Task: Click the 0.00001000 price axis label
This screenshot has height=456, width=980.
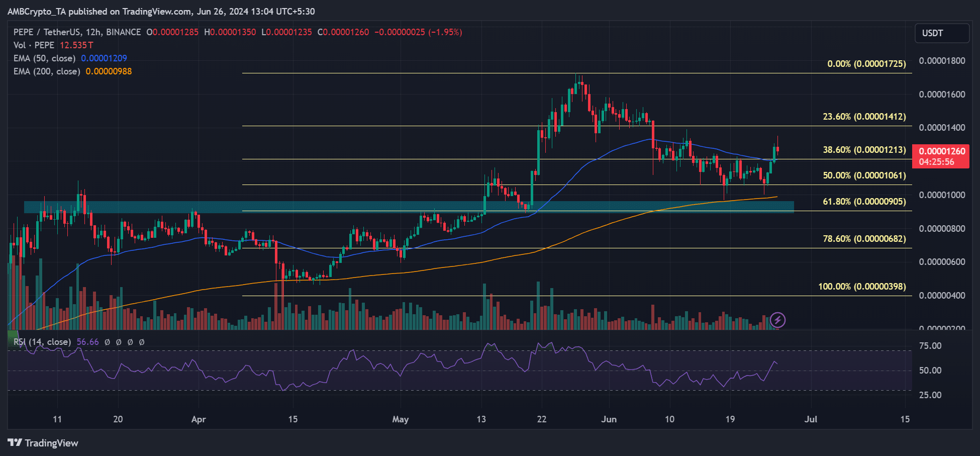Action: (x=942, y=195)
